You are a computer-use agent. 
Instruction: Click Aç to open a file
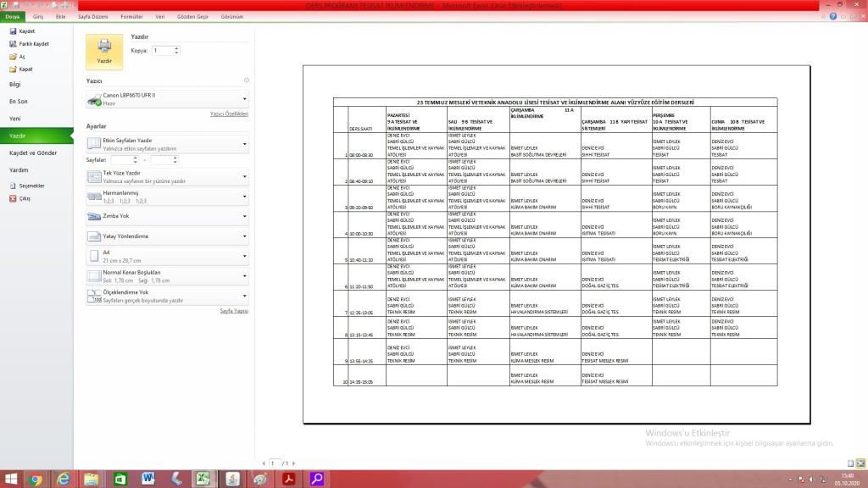pyautogui.click(x=22, y=57)
